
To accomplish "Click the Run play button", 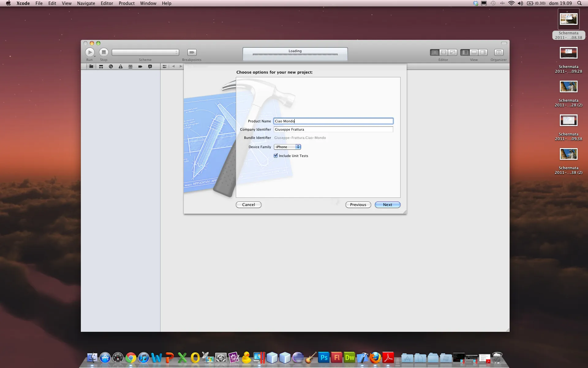I will 90,52.
